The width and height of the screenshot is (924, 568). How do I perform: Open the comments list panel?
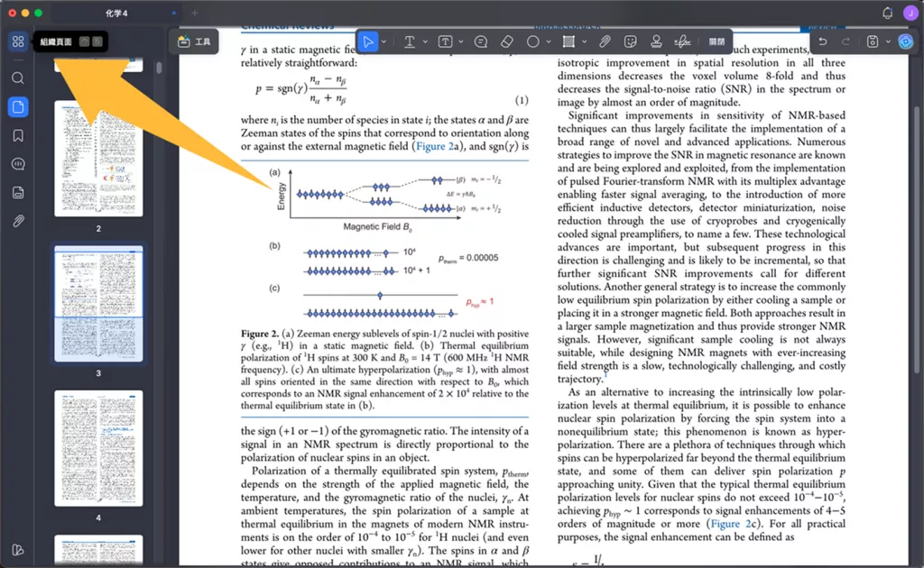(18, 164)
